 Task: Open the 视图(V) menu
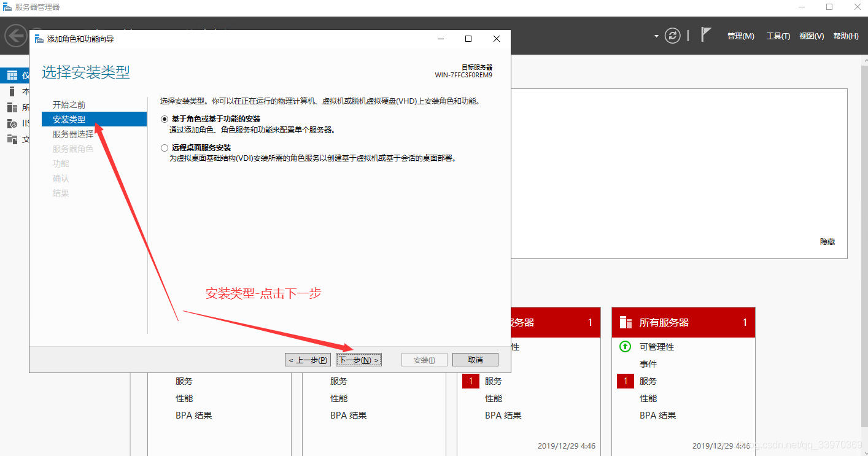click(x=812, y=36)
